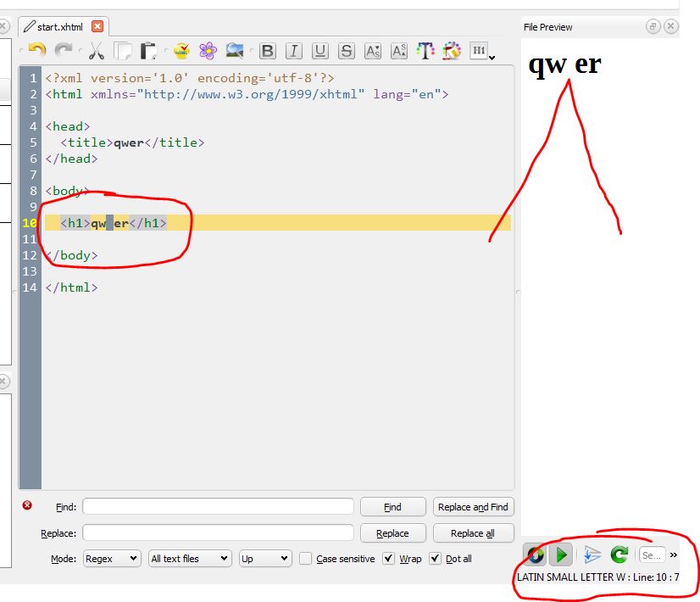Close the search panel red X
The width and height of the screenshot is (700, 602).
27,505
